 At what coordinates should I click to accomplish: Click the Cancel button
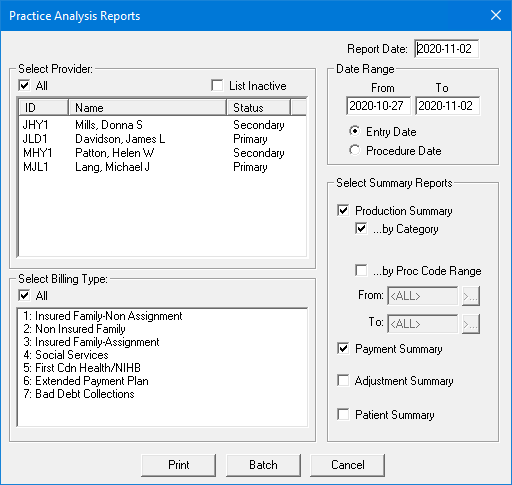[347, 465]
